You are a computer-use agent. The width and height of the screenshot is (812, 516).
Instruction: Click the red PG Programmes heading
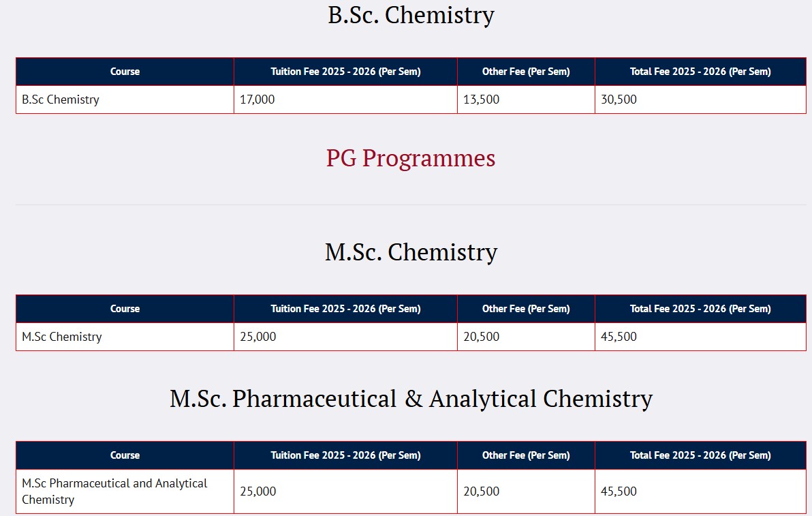pos(411,158)
